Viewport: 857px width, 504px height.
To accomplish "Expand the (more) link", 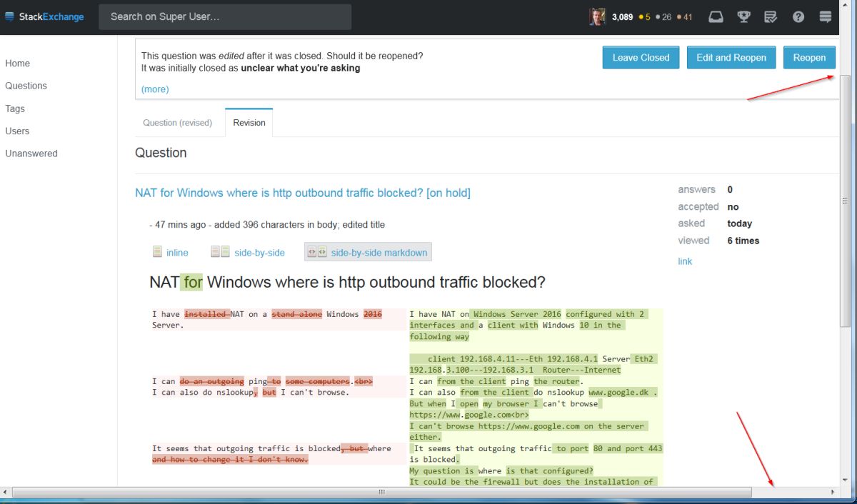I will click(155, 89).
